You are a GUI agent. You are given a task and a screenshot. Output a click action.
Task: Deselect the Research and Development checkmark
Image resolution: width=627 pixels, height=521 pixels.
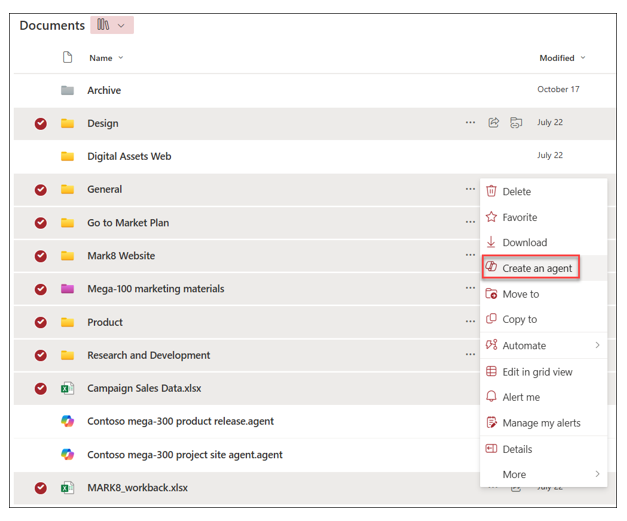pos(40,355)
